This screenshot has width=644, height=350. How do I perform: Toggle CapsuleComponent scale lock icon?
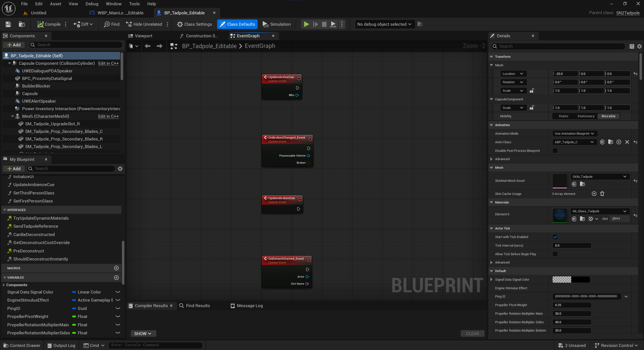pyautogui.click(x=532, y=108)
